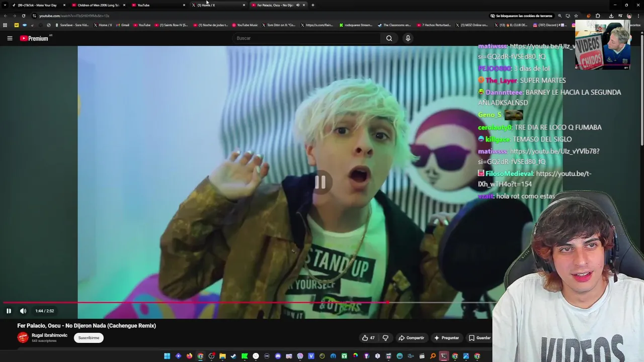
Task: Dislike the video with thumbs down
Action: coord(385,338)
